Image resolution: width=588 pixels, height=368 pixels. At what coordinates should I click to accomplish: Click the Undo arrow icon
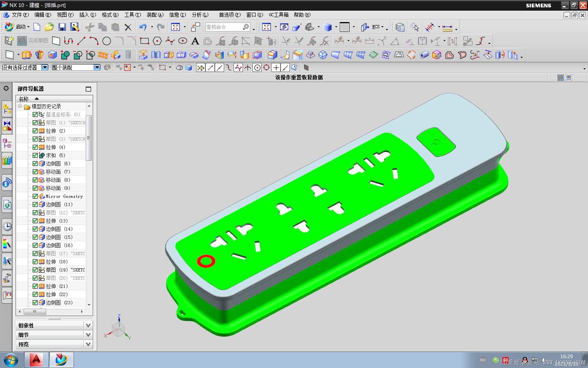(x=143, y=27)
